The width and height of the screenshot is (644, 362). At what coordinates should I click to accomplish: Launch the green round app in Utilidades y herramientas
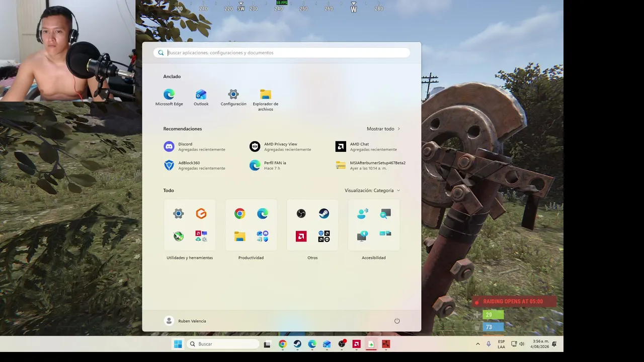pos(179,236)
